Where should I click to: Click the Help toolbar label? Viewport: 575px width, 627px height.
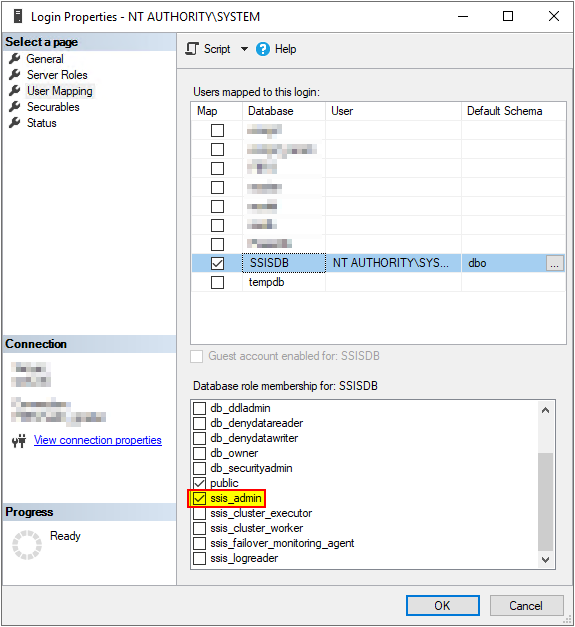click(x=286, y=49)
